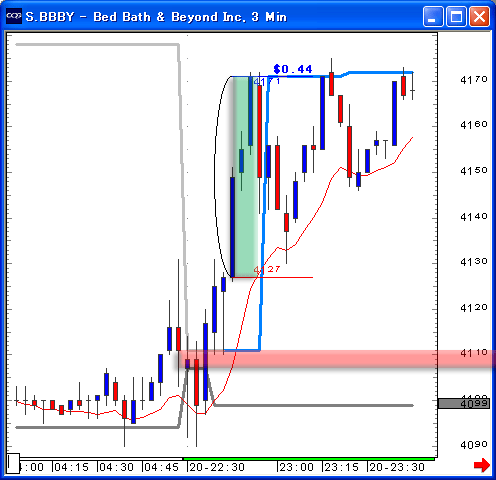Click the pink horizontal band near 4110
The height and width of the screenshot is (480, 496).
336,359
